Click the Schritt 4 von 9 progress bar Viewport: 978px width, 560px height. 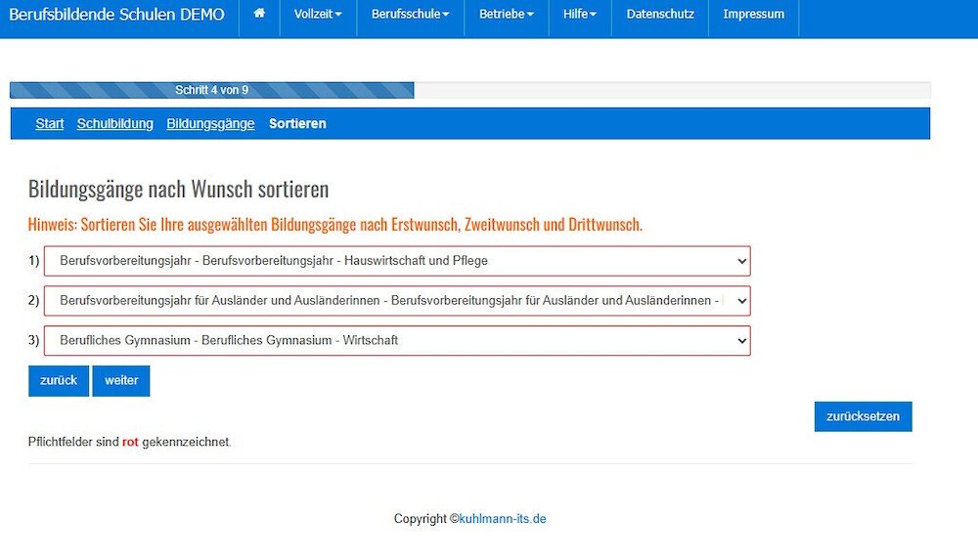[x=211, y=90]
